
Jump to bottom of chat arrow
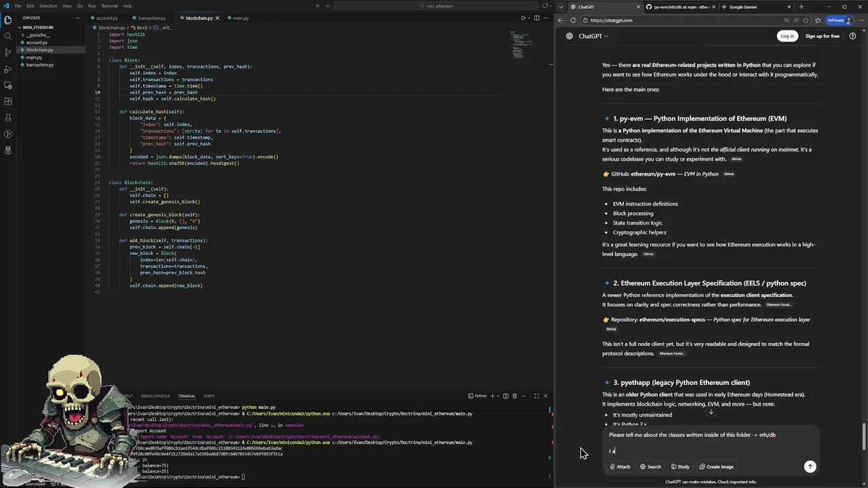(x=711, y=412)
